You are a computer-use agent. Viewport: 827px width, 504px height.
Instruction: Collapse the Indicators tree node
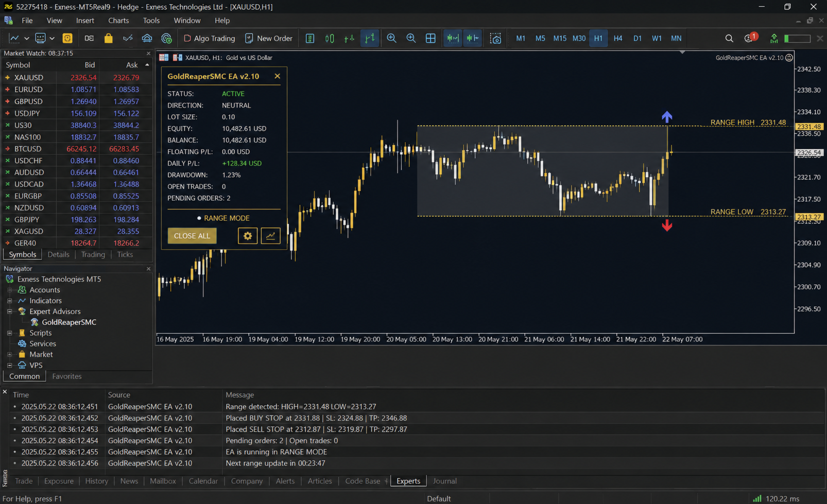[x=10, y=301]
